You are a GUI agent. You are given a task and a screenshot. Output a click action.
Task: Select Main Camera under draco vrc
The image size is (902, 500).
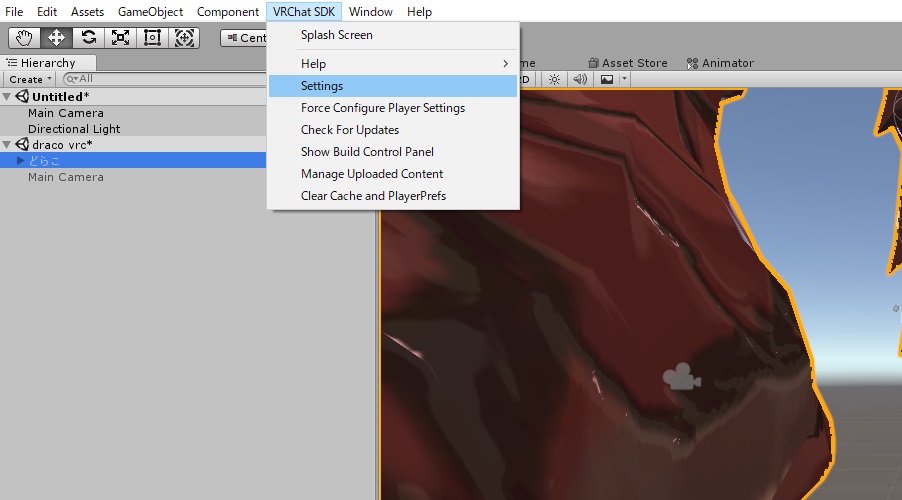66,177
